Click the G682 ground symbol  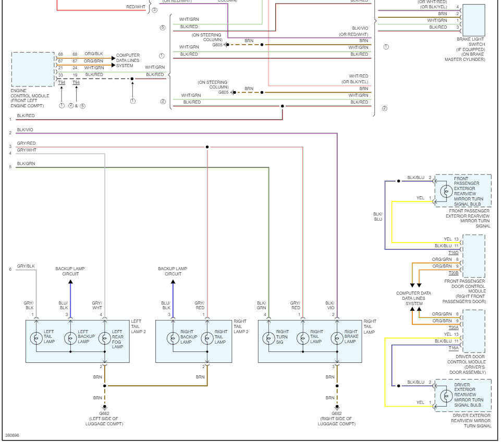(337, 407)
